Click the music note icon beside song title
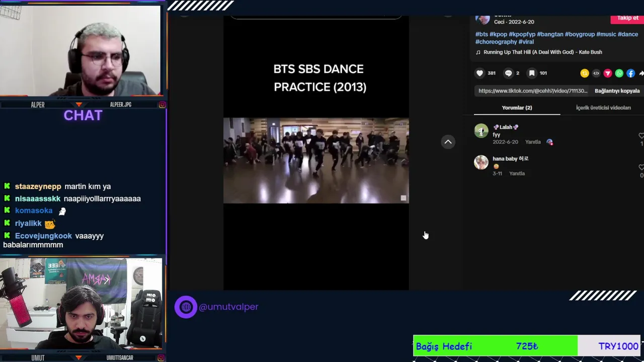Image resolution: width=644 pixels, height=362 pixels. (478, 52)
